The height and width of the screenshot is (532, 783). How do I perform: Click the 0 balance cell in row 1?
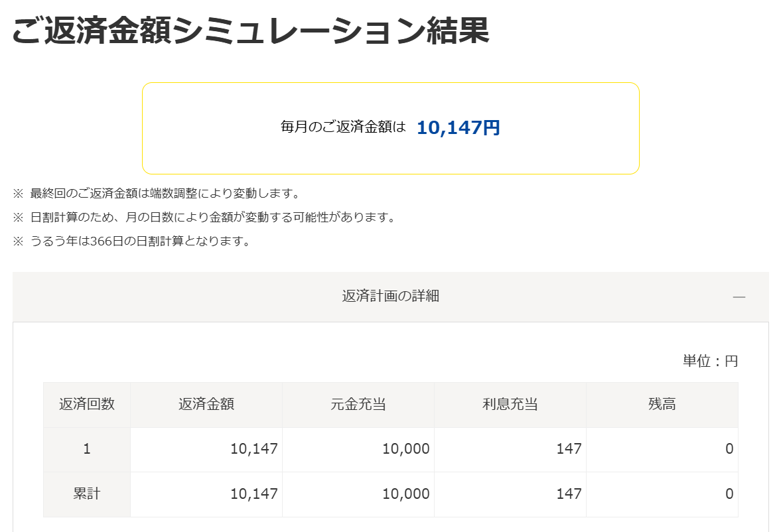(x=662, y=450)
